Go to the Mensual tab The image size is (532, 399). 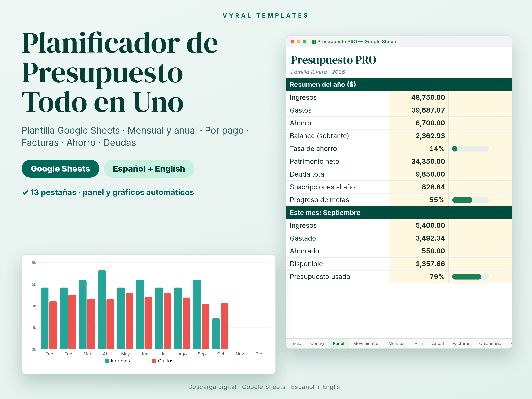[x=397, y=343]
